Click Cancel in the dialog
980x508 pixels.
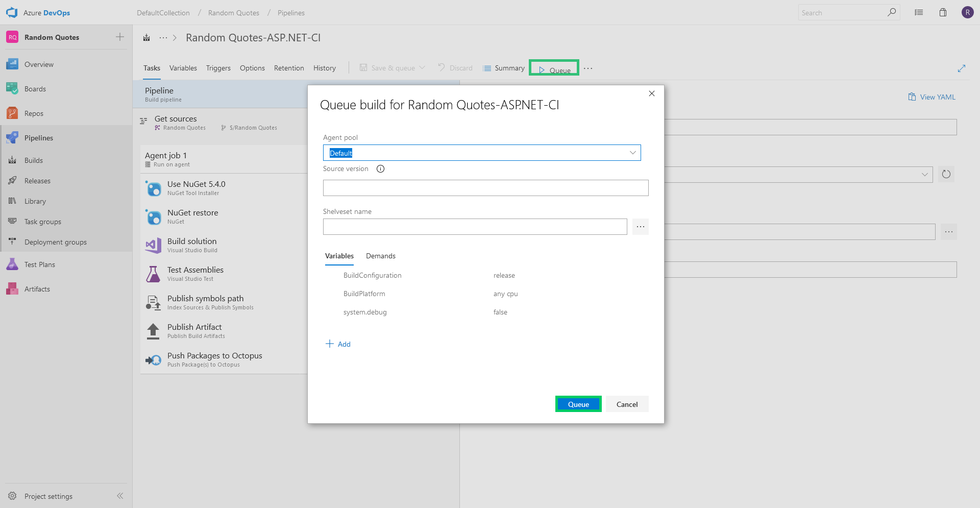tap(627, 404)
